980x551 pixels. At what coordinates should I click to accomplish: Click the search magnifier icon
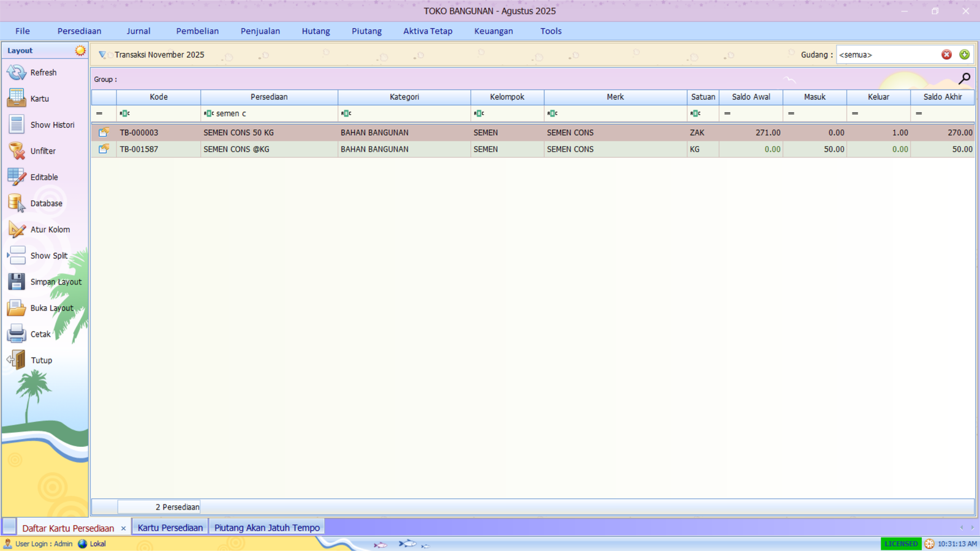click(x=965, y=78)
